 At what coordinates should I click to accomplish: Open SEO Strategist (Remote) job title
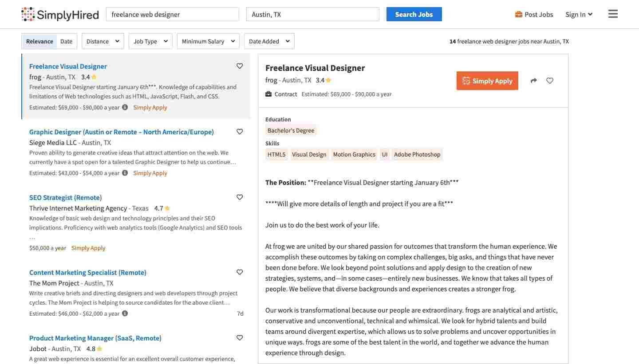[66, 197]
